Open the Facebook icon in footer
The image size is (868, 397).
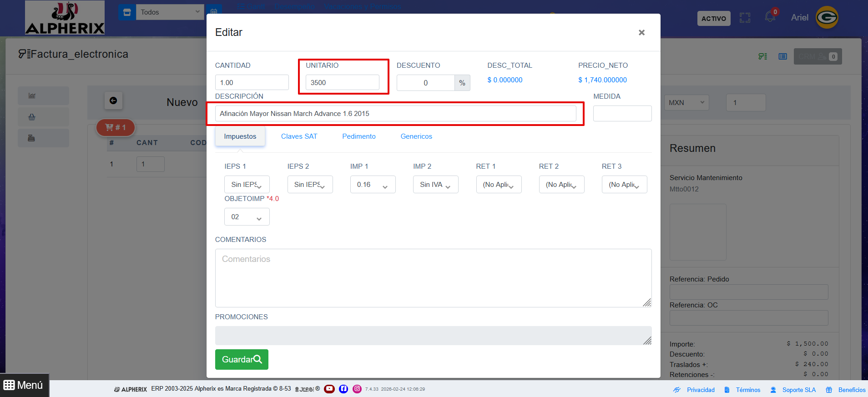click(343, 389)
